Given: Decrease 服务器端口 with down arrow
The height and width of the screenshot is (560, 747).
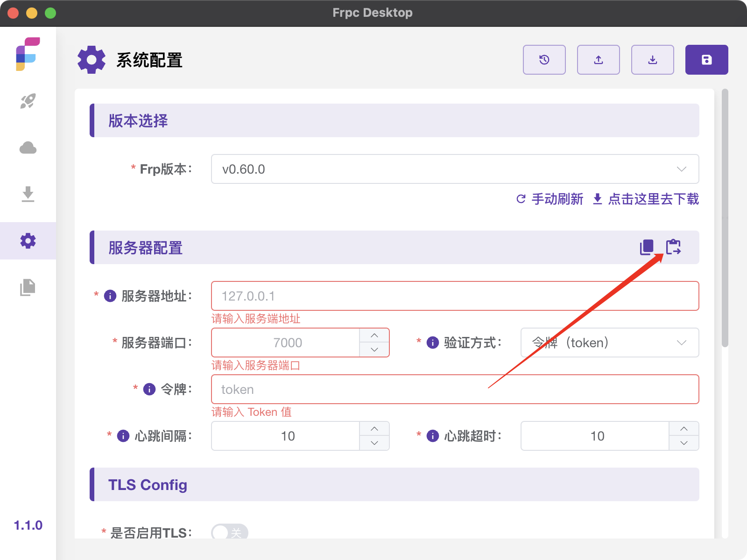Looking at the screenshot, I should [374, 350].
